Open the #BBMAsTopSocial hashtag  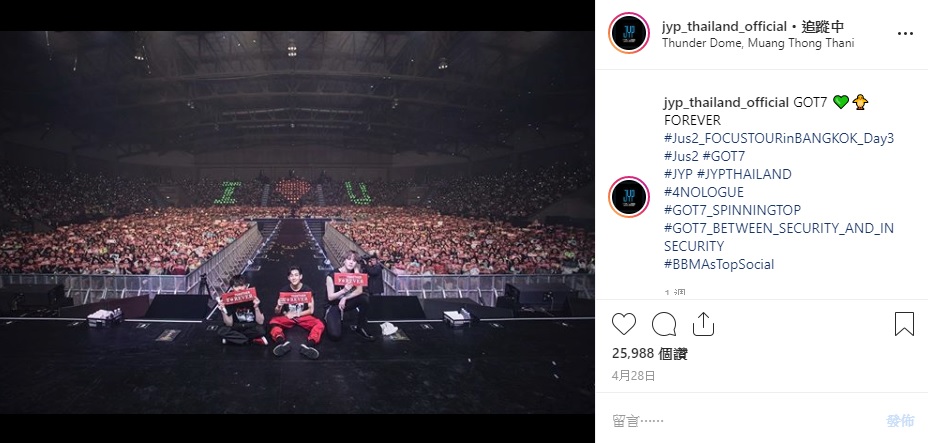719,264
